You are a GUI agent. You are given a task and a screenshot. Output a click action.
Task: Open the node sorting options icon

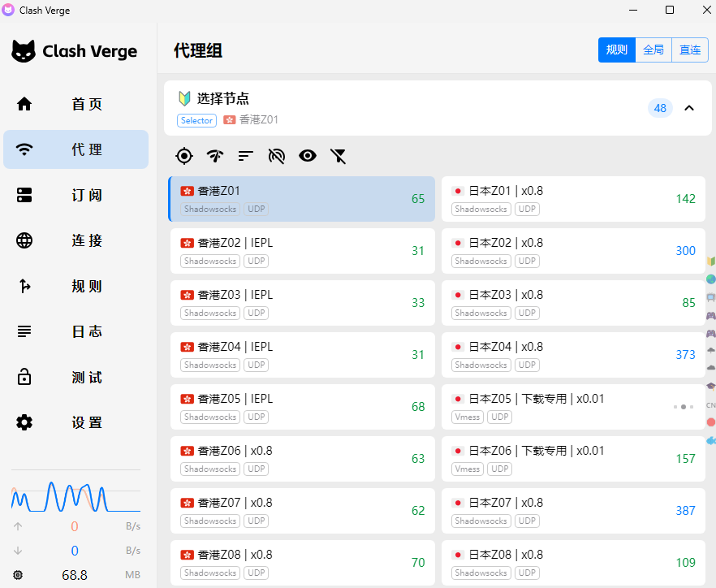[245, 155]
